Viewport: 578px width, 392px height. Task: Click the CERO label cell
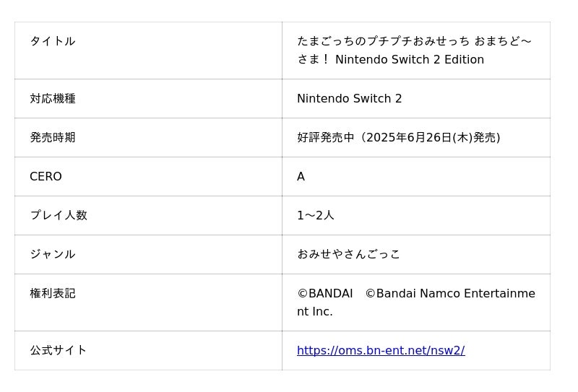coord(46,177)
